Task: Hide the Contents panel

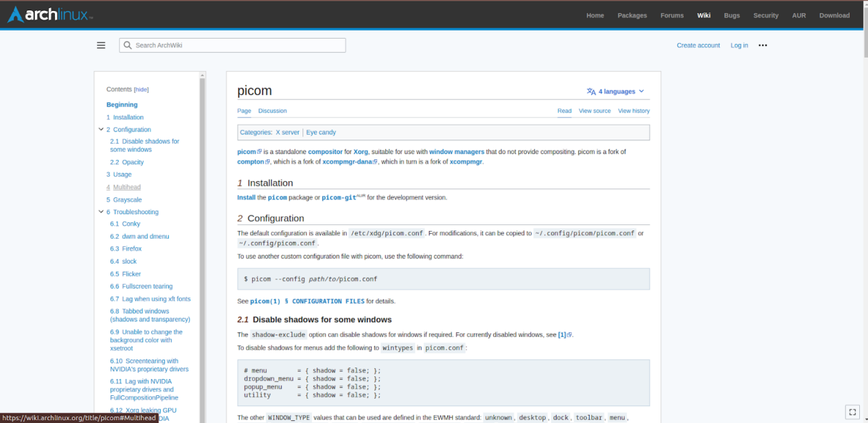Action: (x=141, y=89)
